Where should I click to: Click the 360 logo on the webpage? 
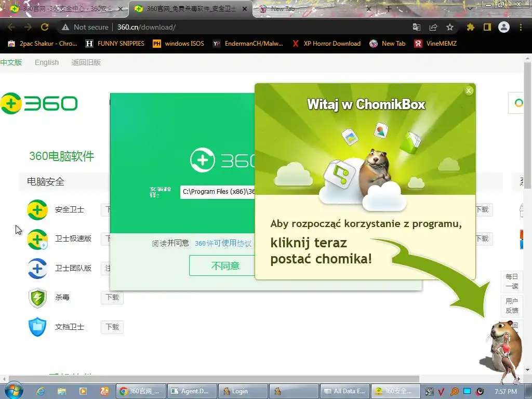[x=39, y=103]
